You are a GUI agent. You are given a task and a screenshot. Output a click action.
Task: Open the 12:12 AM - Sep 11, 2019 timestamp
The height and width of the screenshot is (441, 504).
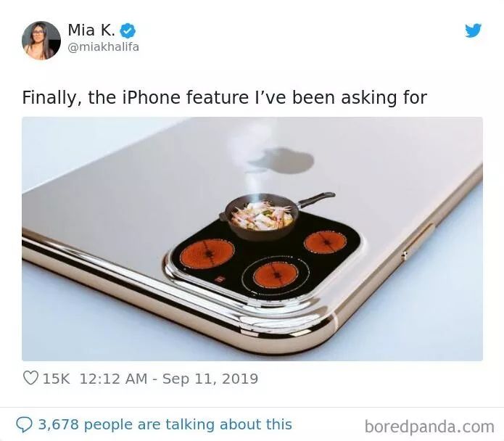tap(169, 379)
